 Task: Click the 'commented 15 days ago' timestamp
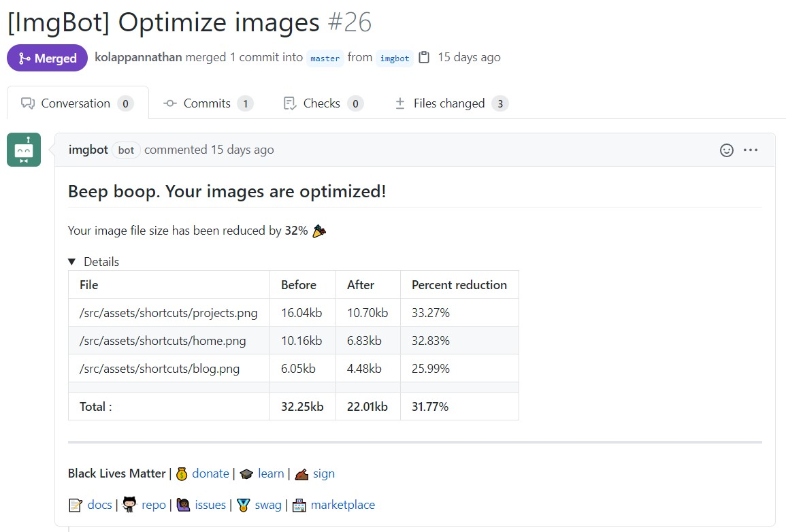click(x=209, y=150)
